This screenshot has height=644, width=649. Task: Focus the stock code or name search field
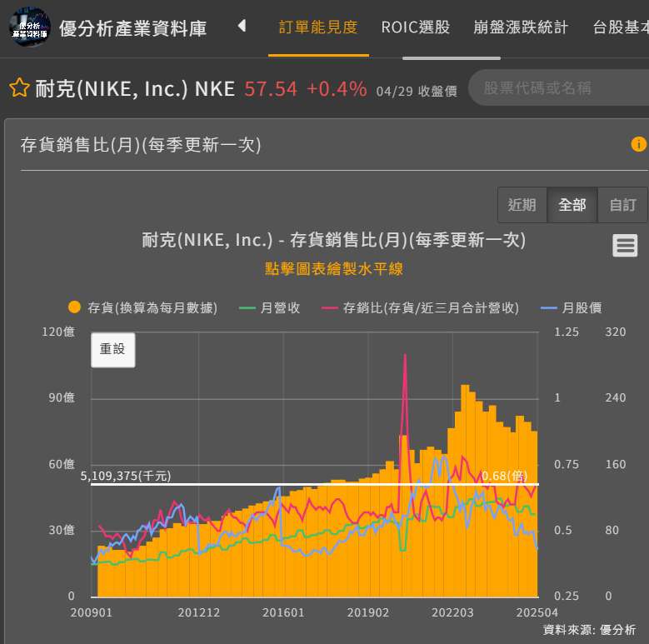559,87
